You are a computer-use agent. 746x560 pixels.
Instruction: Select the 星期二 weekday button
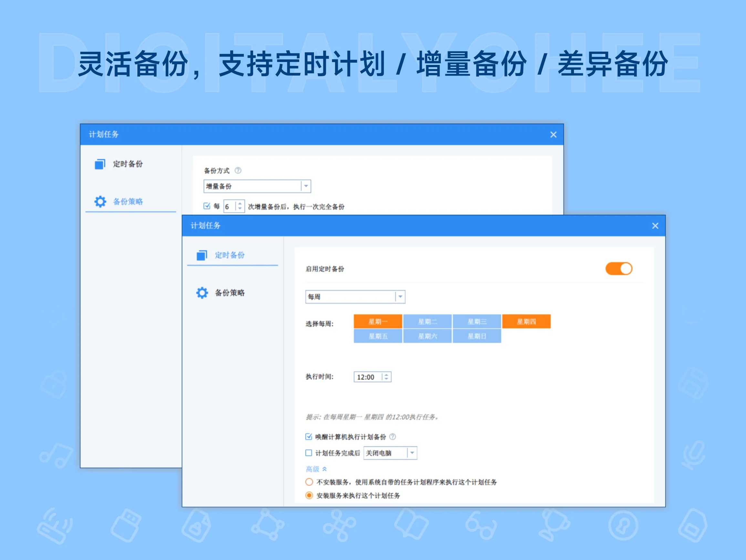click(x=427, y=321)
